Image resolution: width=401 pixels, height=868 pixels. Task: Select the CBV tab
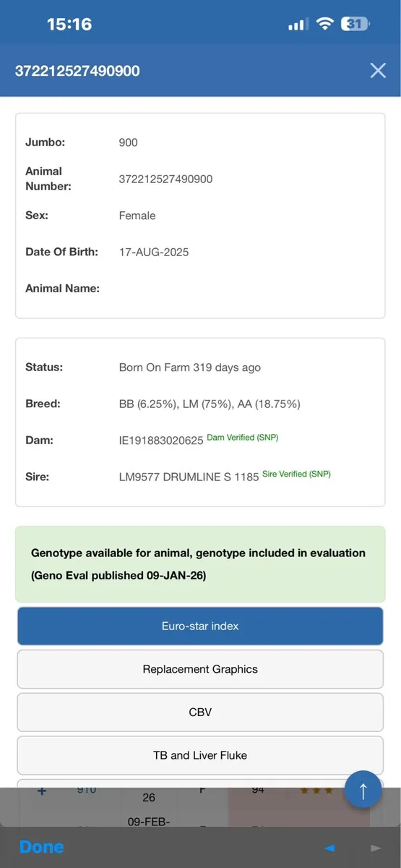[x=200, y=712]
